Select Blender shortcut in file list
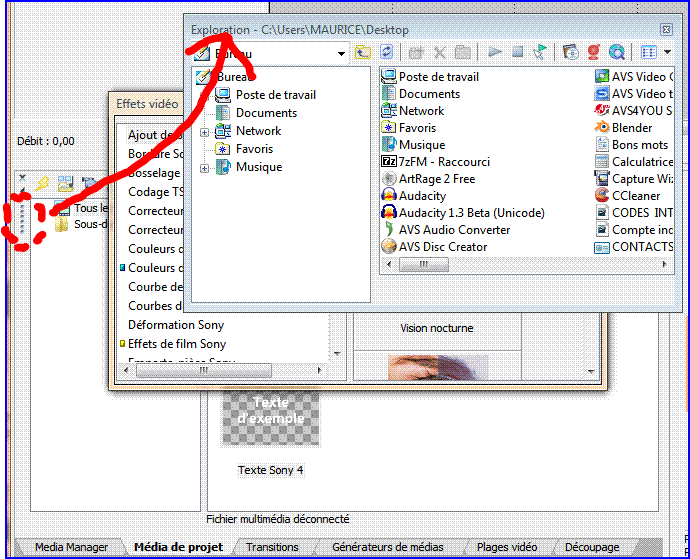Viewport: 690px width, 559px height. (x=624, y=128)
